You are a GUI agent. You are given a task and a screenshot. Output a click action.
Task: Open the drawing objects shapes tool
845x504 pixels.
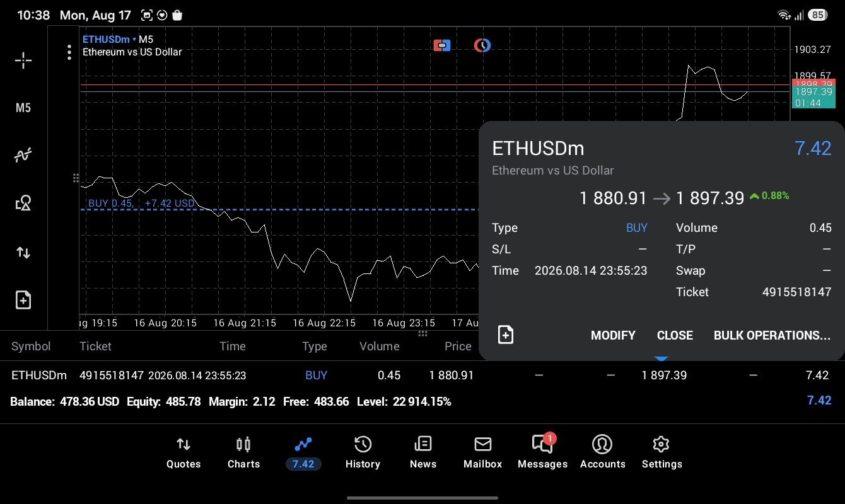coord(23,203)
